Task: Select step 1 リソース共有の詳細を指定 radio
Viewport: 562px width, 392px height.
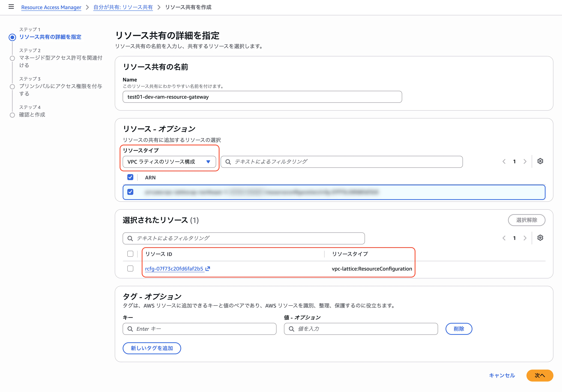Action: (x=12, y=37)
